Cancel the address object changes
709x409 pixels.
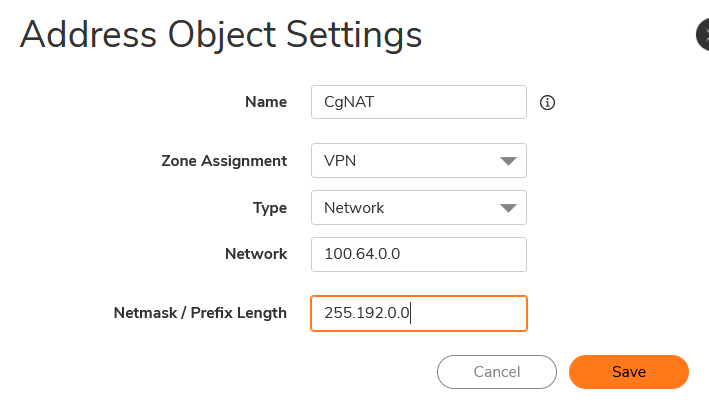[x=496, y=372]
